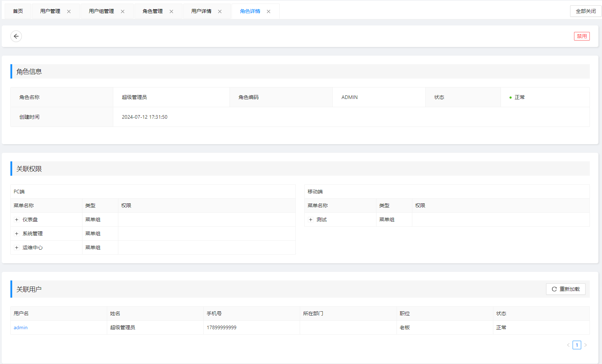Close the 用户管理 tab

point(69,11)
